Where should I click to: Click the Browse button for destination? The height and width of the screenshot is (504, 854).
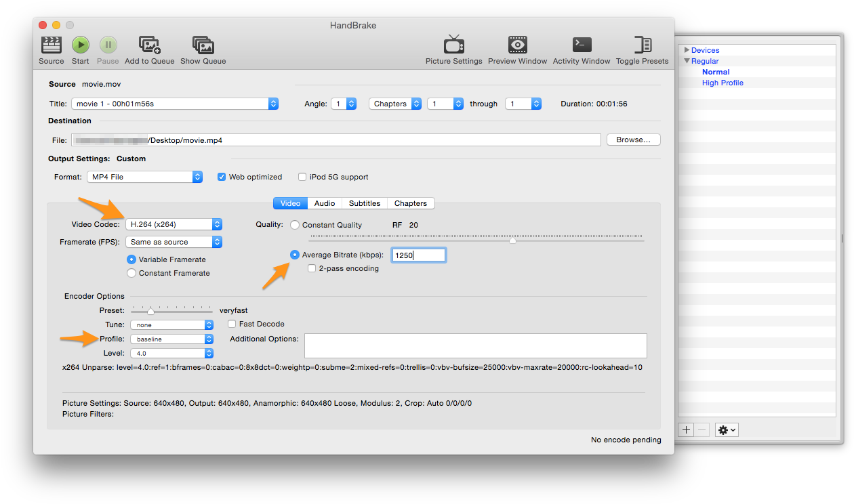point(633,140)
